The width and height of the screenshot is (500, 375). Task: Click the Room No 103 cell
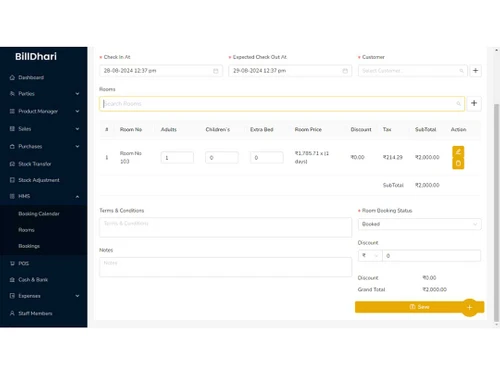(x=131, y=157)
